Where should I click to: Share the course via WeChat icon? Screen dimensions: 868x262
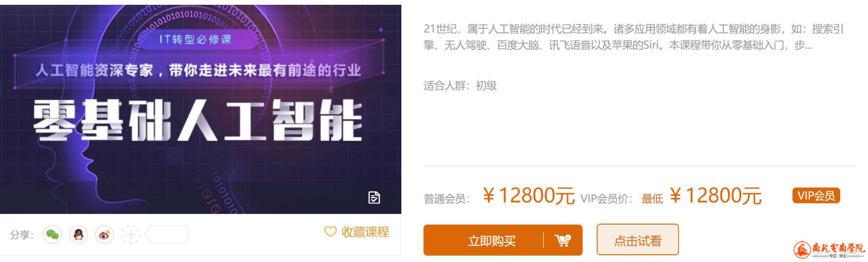coord(52,235)
